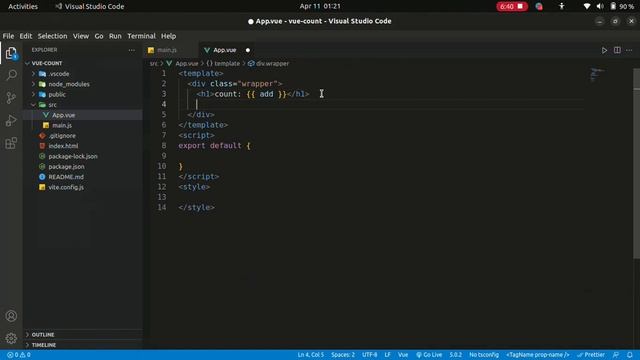Click the editor vertical scrollbar
Viewport: 640px width, 360px height.
636,163
